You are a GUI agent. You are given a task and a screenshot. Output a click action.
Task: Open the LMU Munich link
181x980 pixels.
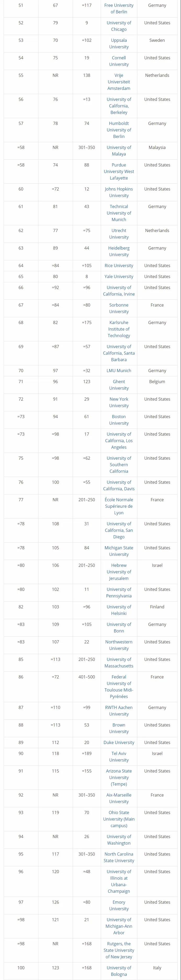[119, 371]
